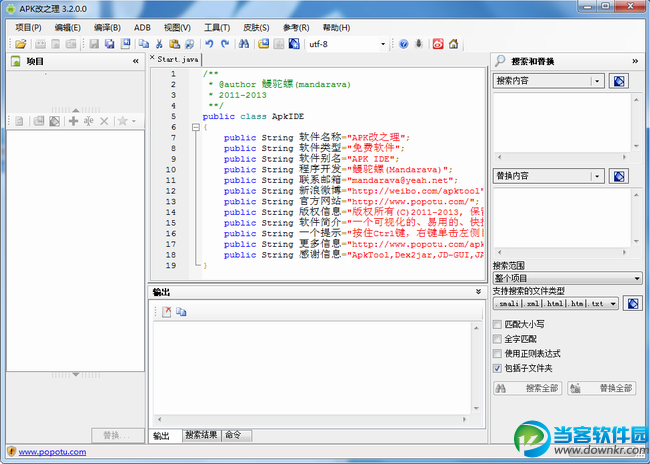This screenshot has height=464, width=650.
Task: Click the blue image icon left of utf-8
Action: [x=294, y=44]
